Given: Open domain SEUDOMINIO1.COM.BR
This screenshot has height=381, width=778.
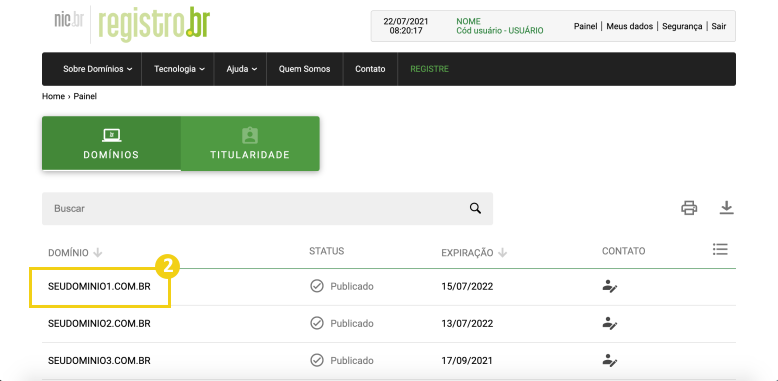Looking at the screenshot, I should pyautogui.click(x=99, y=287).
